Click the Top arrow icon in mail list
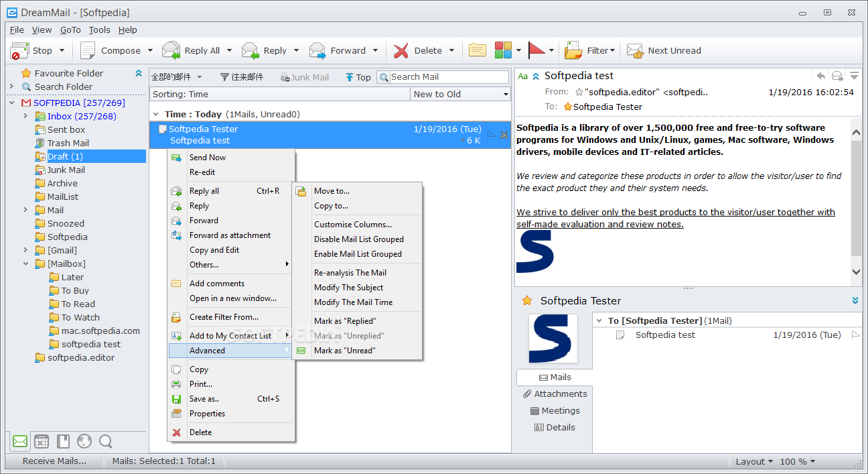868x474 pixels. [x=349, y=77]
